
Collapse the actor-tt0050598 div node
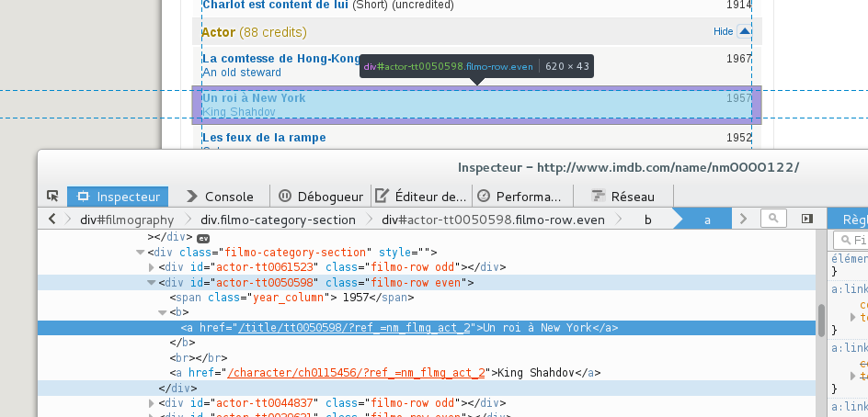point(151,283)
